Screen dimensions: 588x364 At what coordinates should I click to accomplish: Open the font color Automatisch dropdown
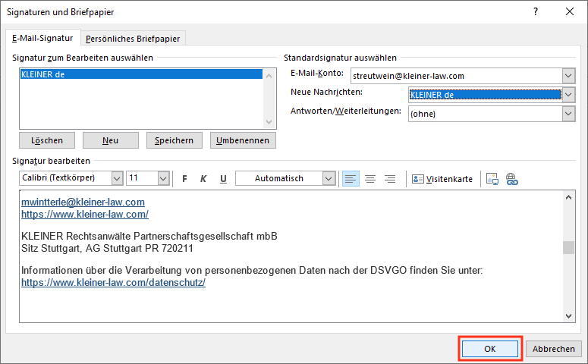click(x=329, y=179)
